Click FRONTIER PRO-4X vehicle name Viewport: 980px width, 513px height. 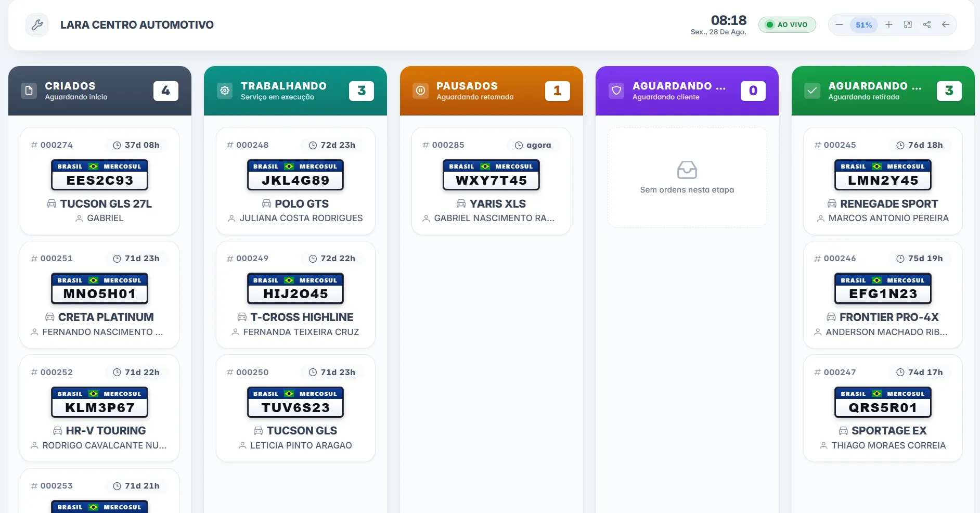coord(889,317)
